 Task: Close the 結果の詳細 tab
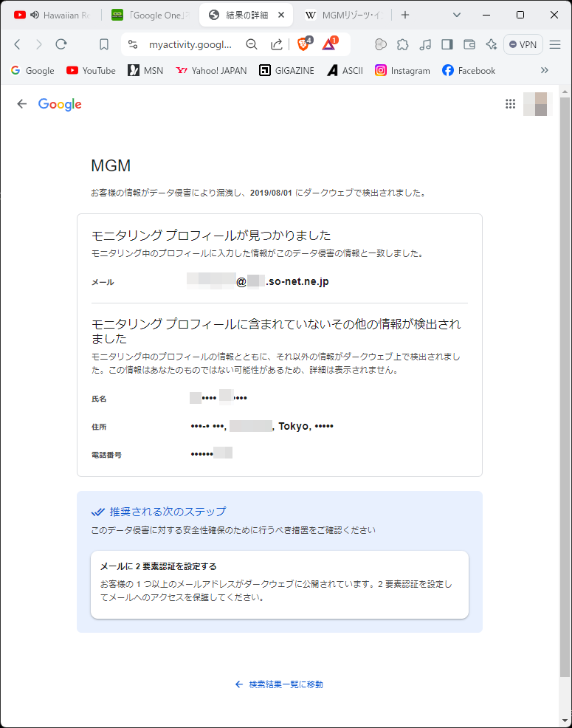[x=281, y=15]
